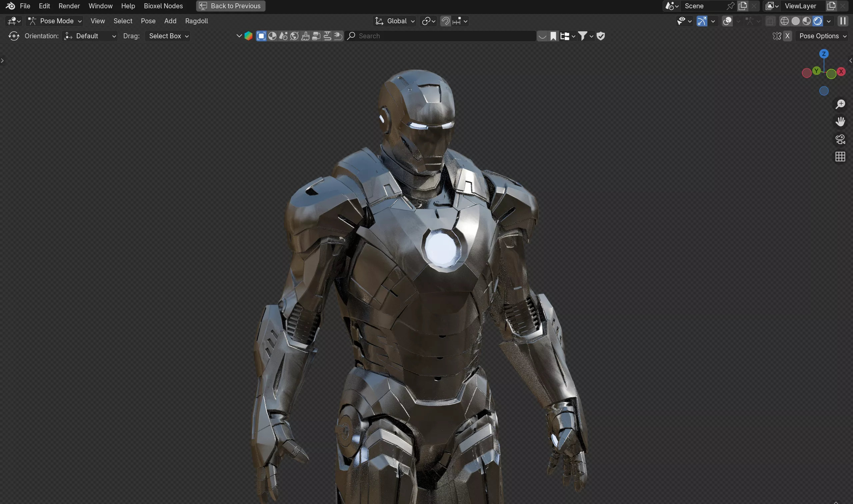Open the View menu in viewport header
Screen dimensions: 853x504
coord(98,21)
